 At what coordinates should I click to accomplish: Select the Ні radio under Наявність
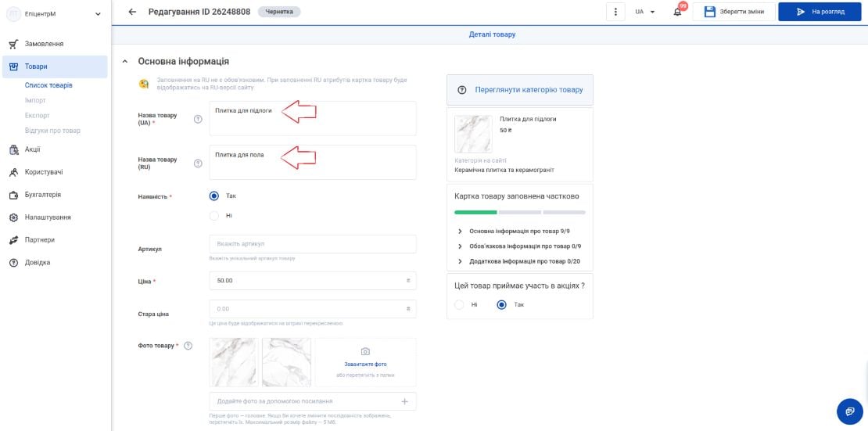(214, 216)
